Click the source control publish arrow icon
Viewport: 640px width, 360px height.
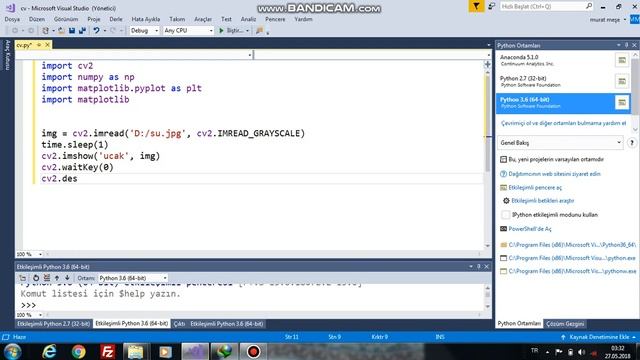click(563, 337)
